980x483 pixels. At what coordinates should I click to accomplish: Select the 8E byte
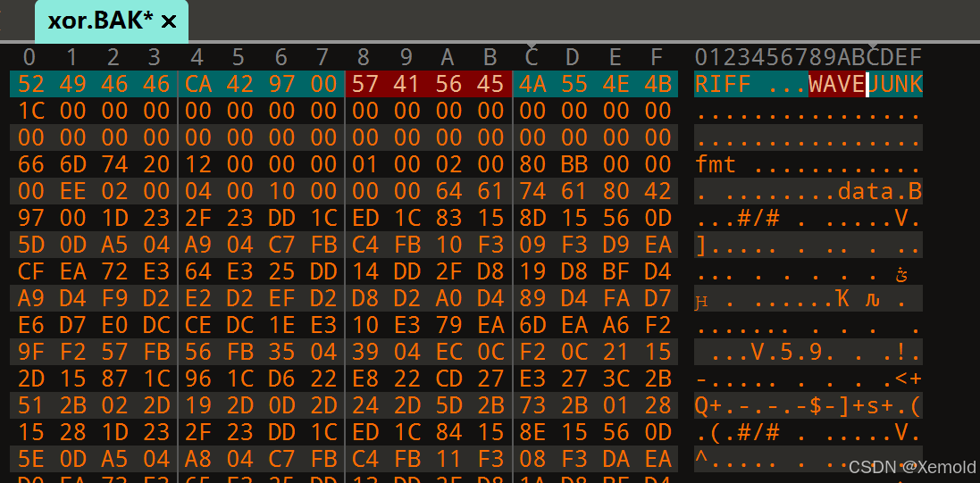tap(532, 433)
